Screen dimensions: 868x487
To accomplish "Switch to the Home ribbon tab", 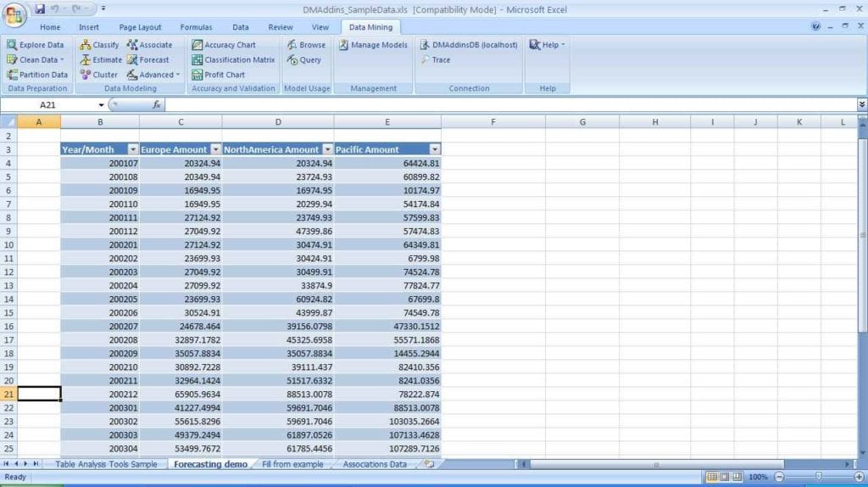I will tap(50, 27).
